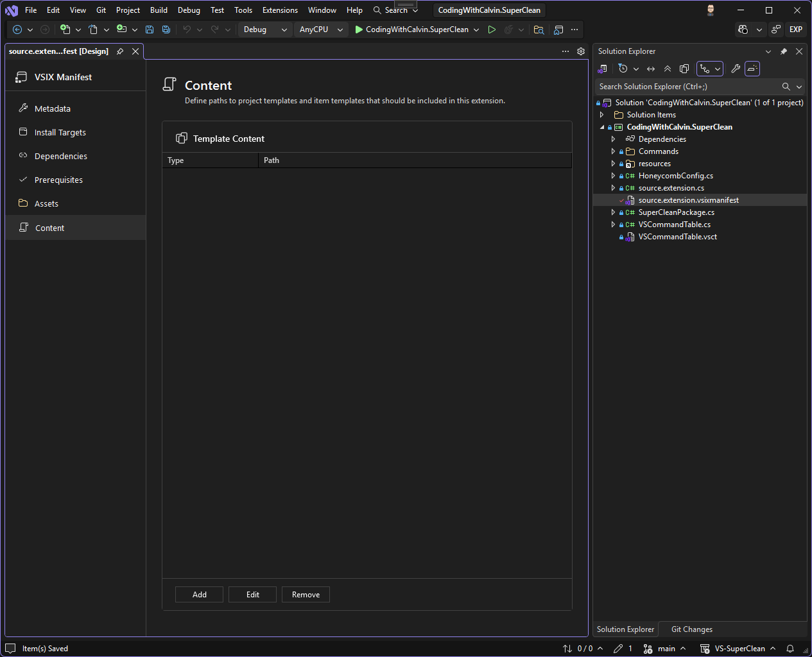Screen dimensions: 812x657
Task: Select SuperCleanPackage.cs in Solution Explorer
Action: [x=676, y=212]
